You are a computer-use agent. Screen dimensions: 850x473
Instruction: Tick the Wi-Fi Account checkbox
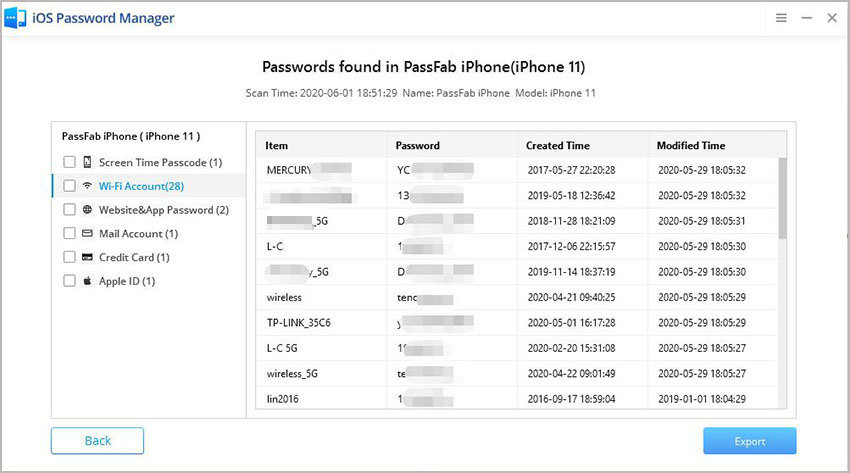click(69, 186)
